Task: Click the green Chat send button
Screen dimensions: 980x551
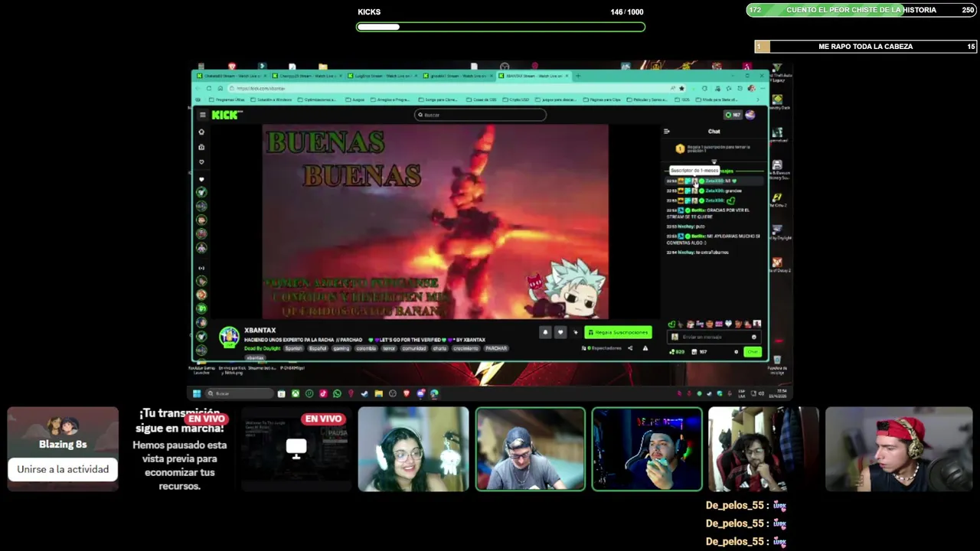Action: coord(753,352)
